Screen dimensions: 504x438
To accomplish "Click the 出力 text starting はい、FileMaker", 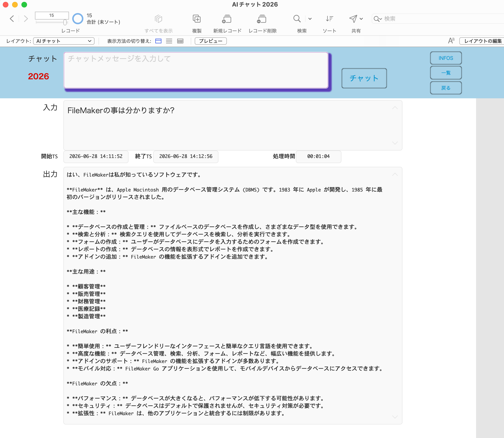I will (x=134, y=175).
